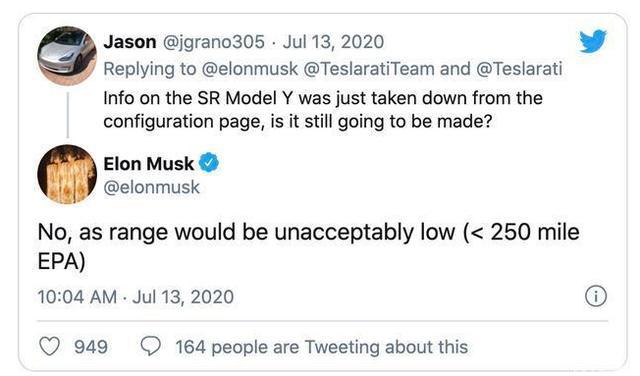Click the 10:04 AM tweet timestamp
Image resolution: width=640 pixels, height=376 pixels.
[77, 297]
